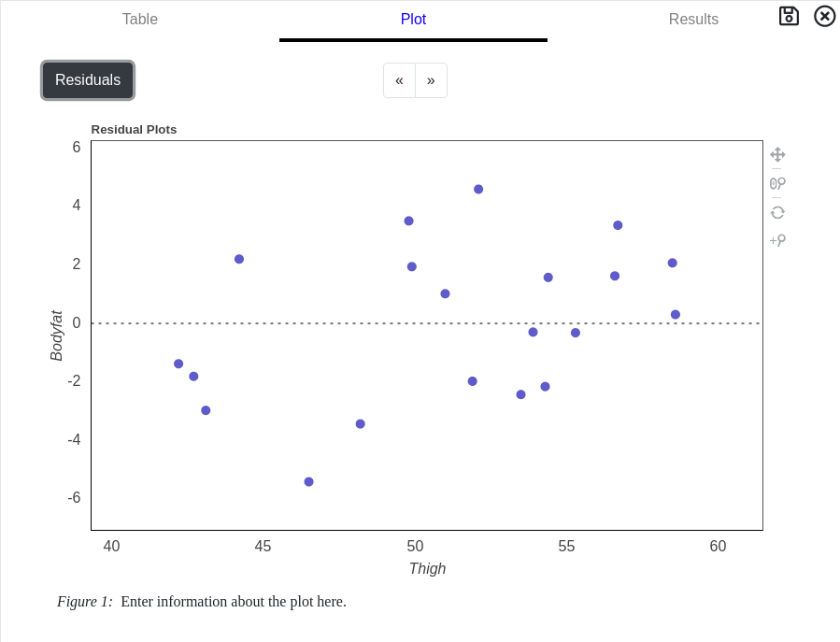Click the Residual Plots title
Viewport: 840px width, 642px height.
pos(134,129)
